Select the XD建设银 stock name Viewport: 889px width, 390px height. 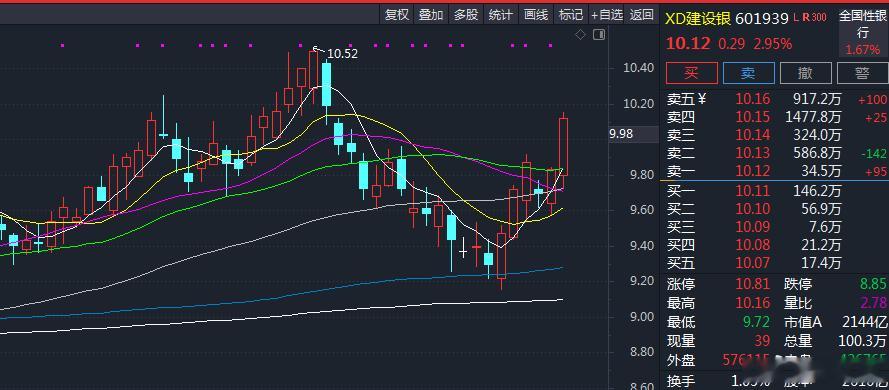(x=698, y=18)
